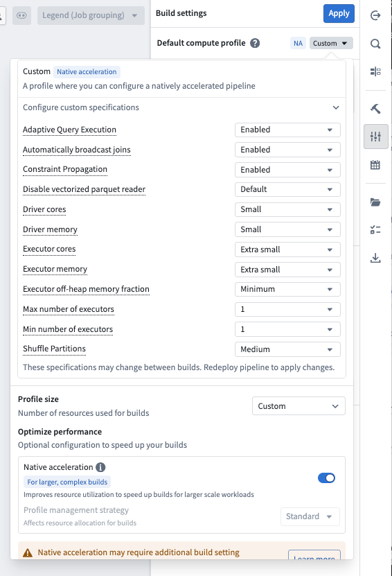Open Executor cores dropdown
392x576 pixels.
tap(287, 250)
